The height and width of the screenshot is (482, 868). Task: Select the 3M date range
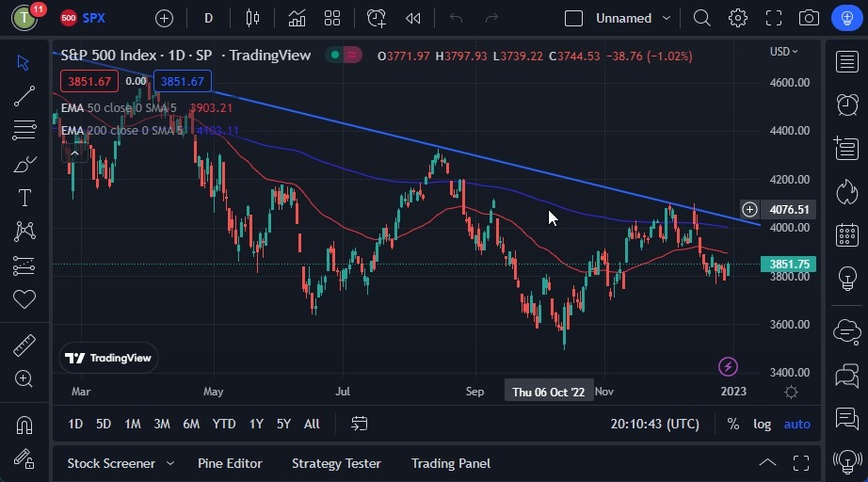point(162,424)
